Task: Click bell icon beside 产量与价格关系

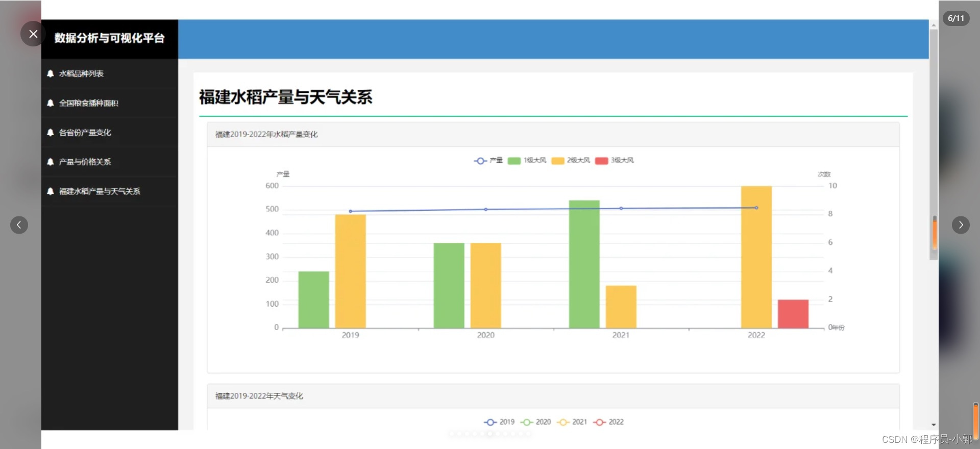Action: point(50,162)
